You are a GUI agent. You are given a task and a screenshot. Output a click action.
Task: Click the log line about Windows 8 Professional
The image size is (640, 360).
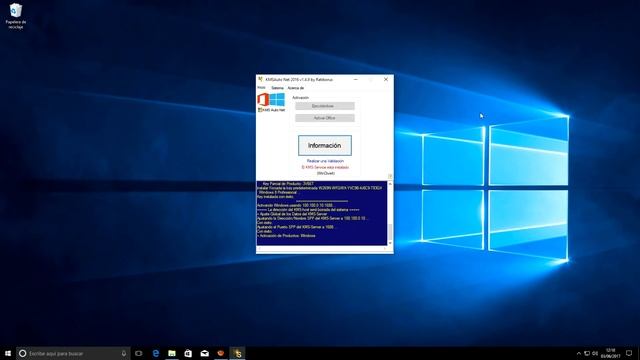278,192
